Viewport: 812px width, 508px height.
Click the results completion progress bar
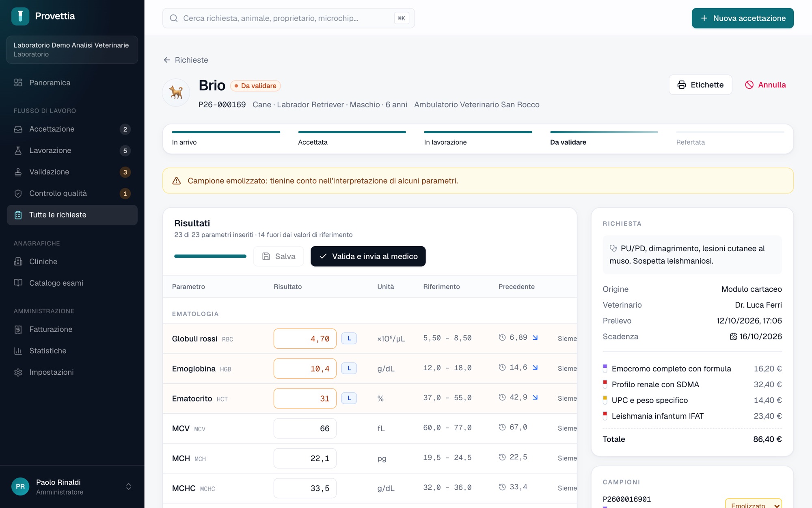pyautogui.click(x=210, y=256)
